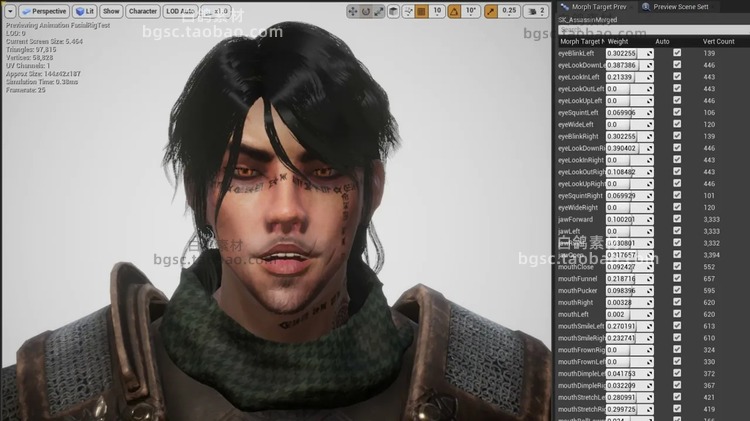Click the Morph Target Previewer tab icon
The image size is (750, 421).
[x=564, y=7]
